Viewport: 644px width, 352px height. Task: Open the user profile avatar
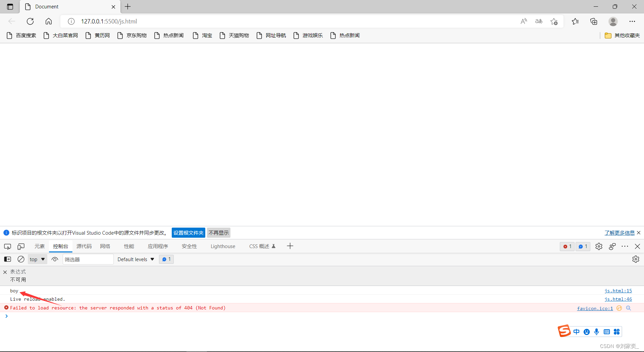click(x=613, y=21)
